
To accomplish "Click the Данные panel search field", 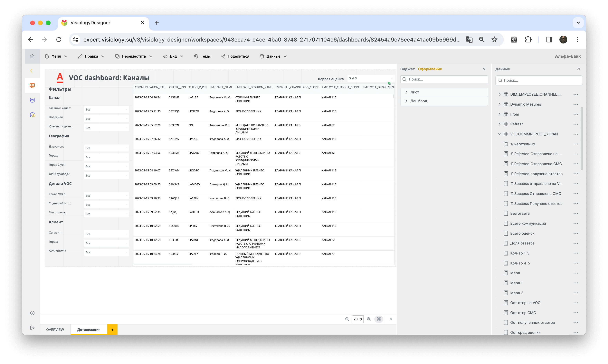I will [539, 81].
